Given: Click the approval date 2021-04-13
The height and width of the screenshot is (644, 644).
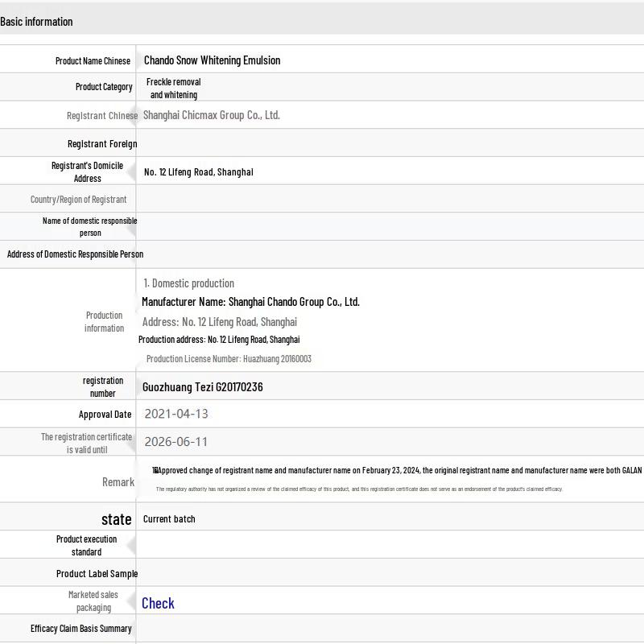Looking at the screenshot, I should click(x=176, y=414).
